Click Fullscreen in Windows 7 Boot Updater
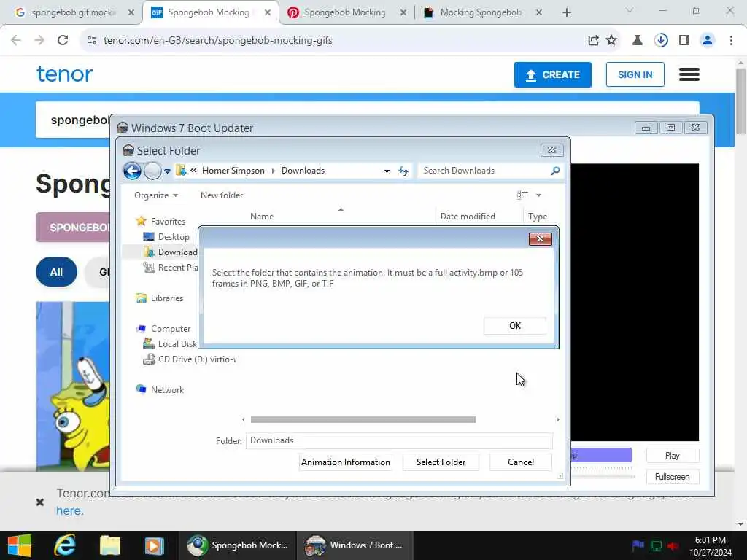 click(672, 477)
